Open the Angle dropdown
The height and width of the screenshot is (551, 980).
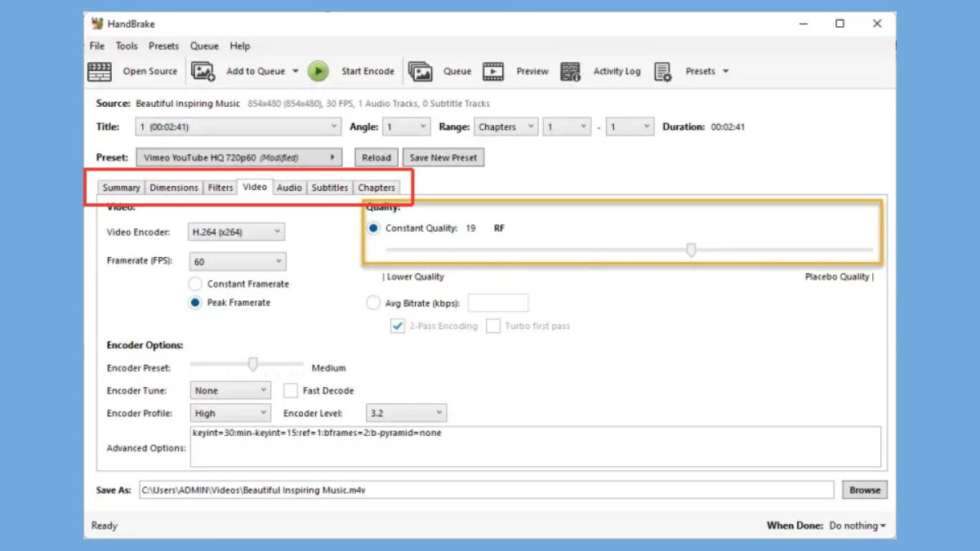(407, 127)
